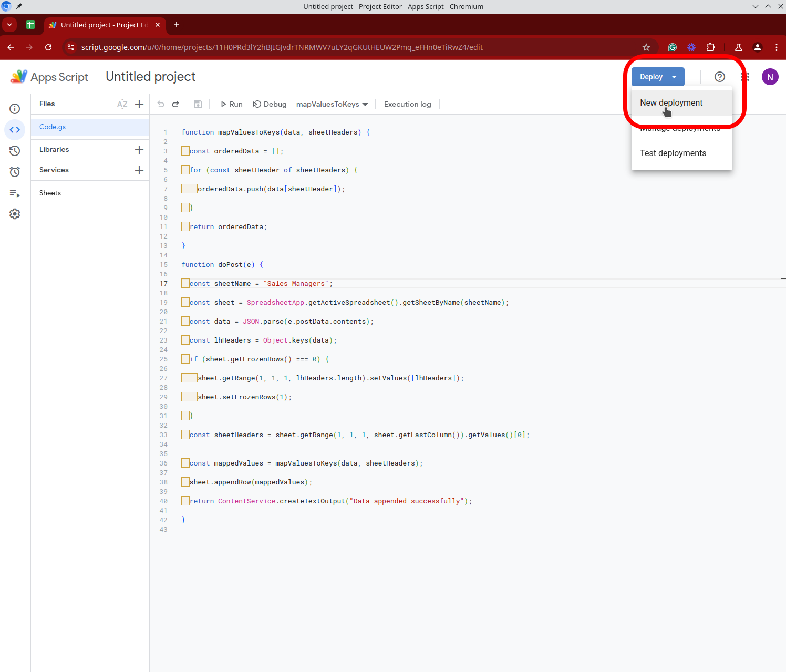Open the Help question mark icon
This screenshot has width=786, height=672.
(x=720, y=77)
